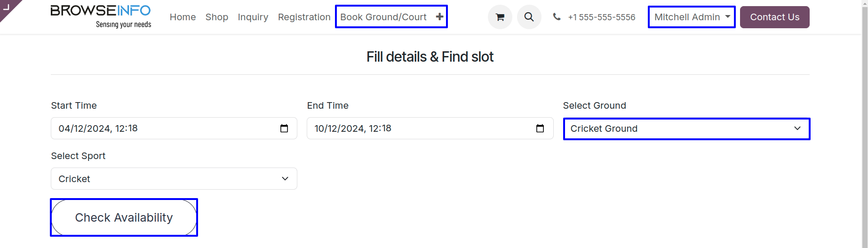This screenshot has height=248, width=868.
Task: Click the Check Availability button
Action: [x=124, y=217]
